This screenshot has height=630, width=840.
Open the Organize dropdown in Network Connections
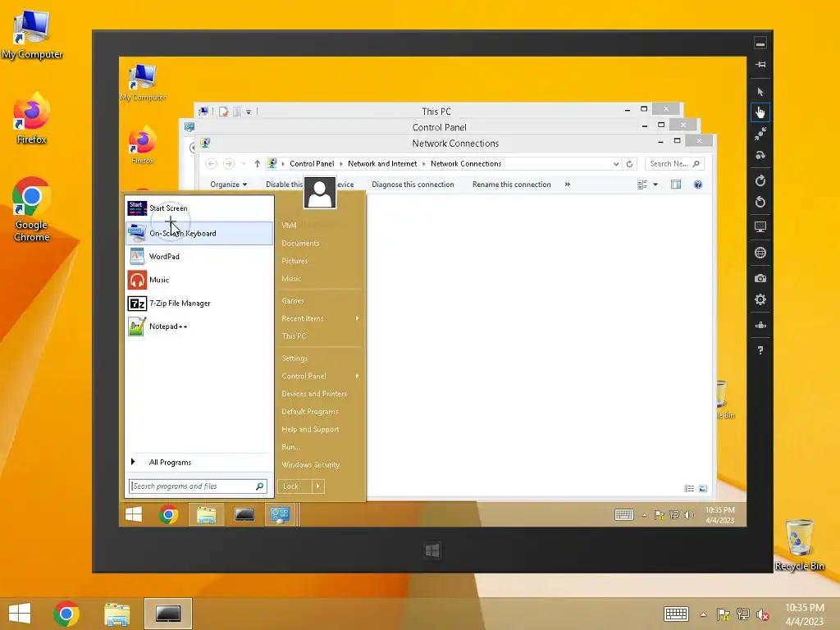(229, 185)
